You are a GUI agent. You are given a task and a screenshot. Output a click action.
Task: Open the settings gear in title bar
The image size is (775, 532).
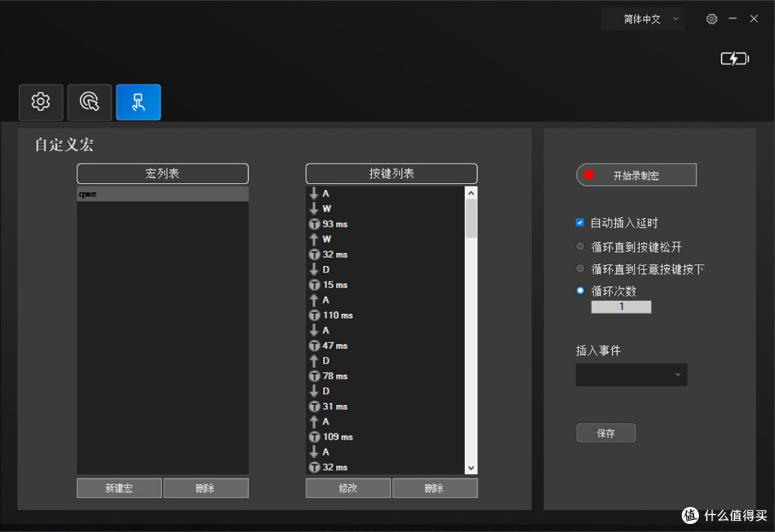pyautogui.click(x=711, y=19)
